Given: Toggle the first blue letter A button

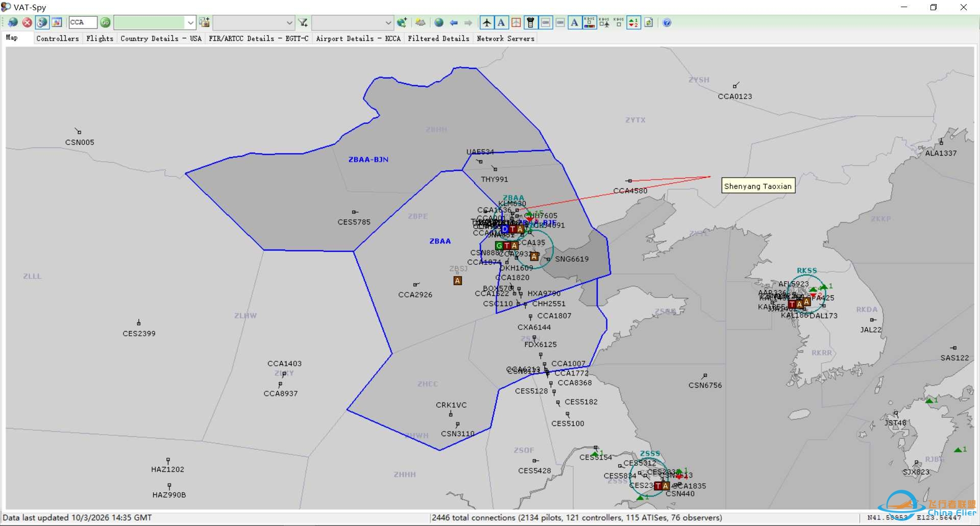Looking at the screenshot, I should [x=501, y=22].
